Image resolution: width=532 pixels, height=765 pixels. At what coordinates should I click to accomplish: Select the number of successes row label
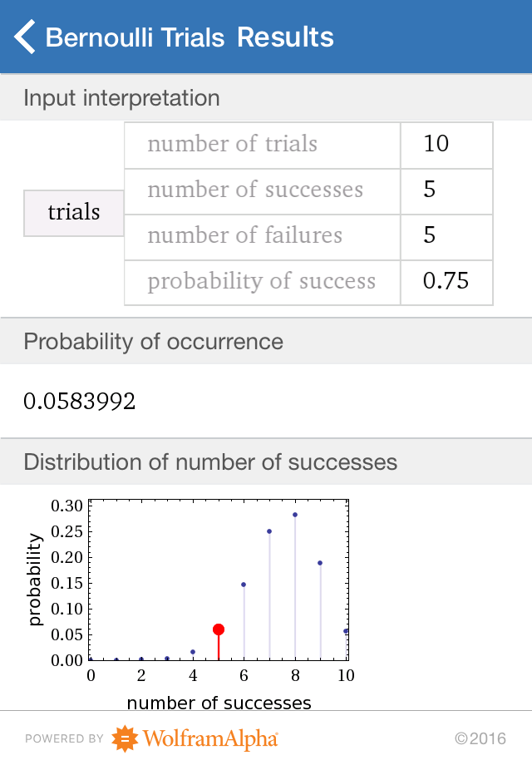[x=255, y=190]
